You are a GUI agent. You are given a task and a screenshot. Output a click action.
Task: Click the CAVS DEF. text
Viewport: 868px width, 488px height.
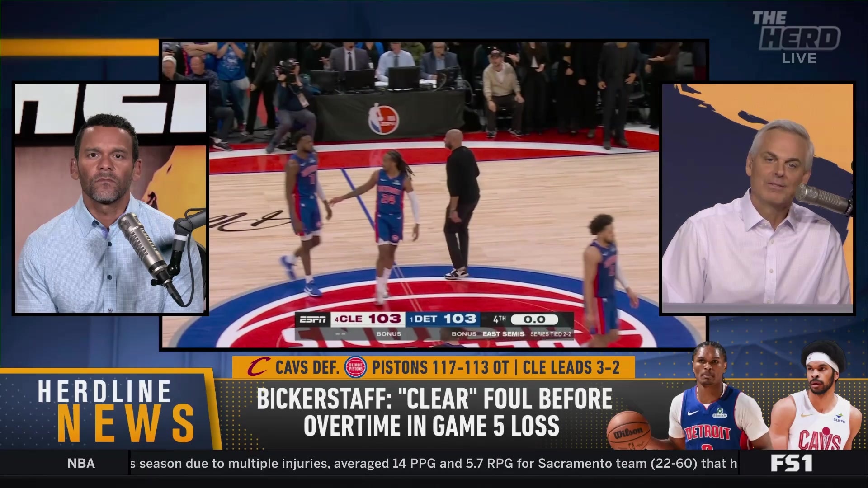307,368
